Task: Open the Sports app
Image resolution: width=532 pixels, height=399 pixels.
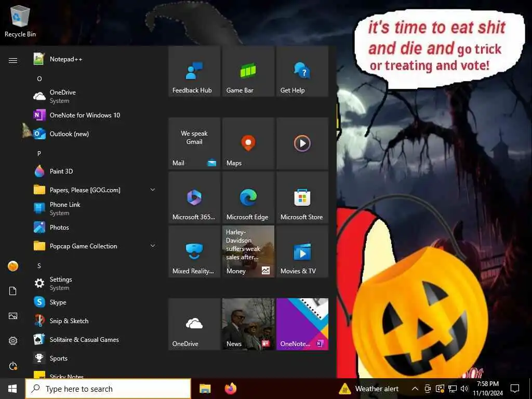Action: coord(94,358)
